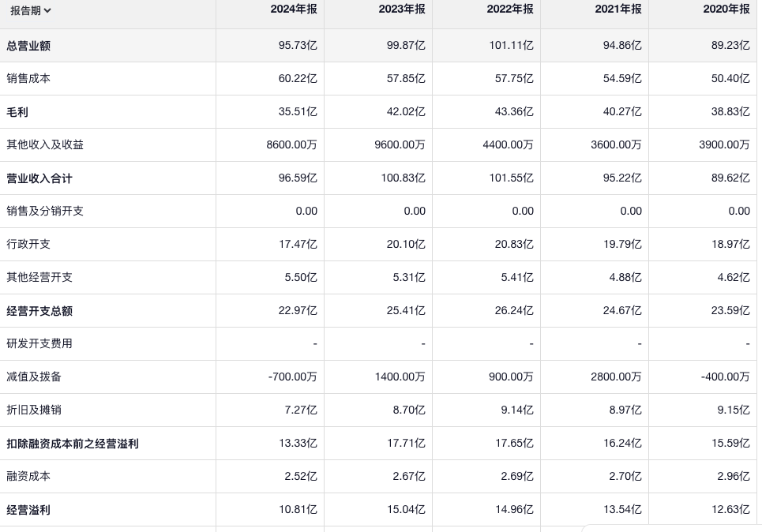Click the 经营溢利 row label

point(28,510)
